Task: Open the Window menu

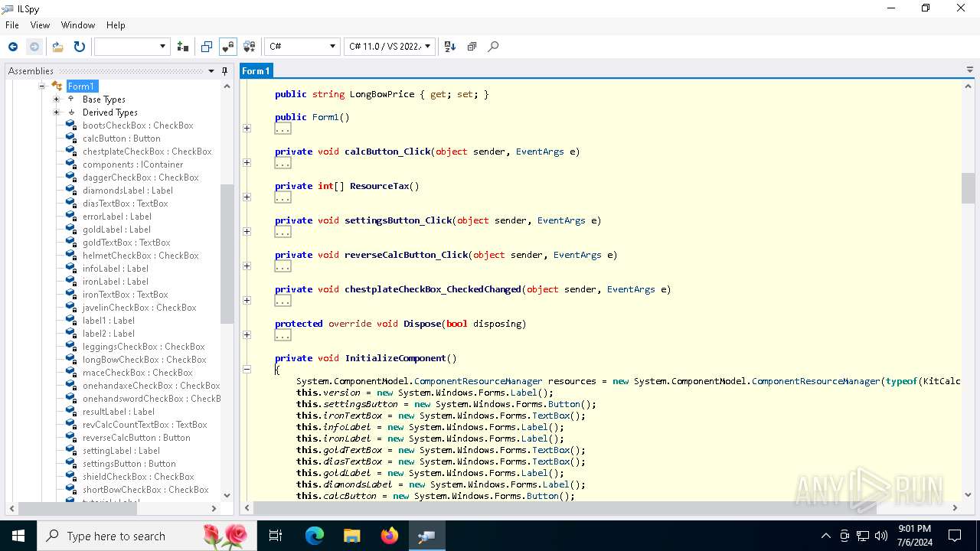Action: (x=78, y=25)
